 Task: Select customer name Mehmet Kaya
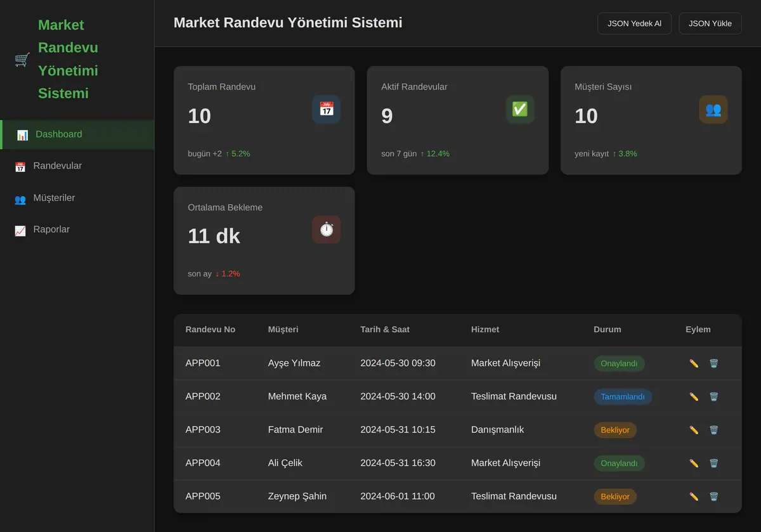(297, 396)
